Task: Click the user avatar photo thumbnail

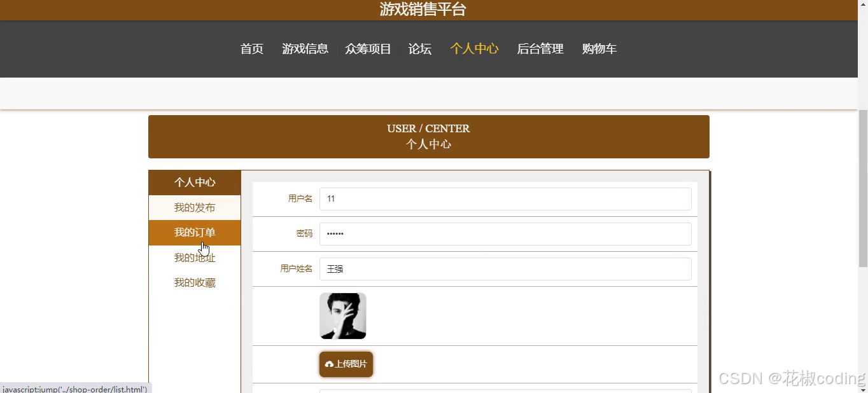Action: pyautogui.click(x=343, y=316)
